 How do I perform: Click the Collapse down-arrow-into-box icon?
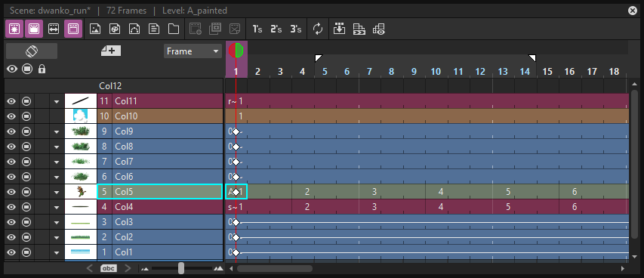(x=339, y=29)
